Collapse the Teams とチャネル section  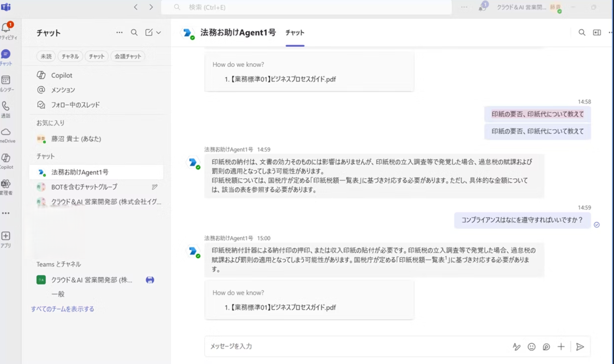(59, 264)
